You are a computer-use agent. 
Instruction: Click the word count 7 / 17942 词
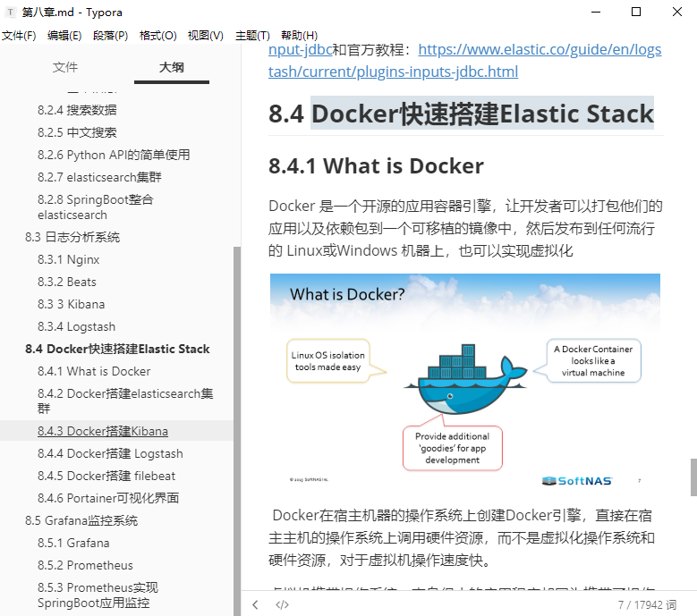coord(647,604)
